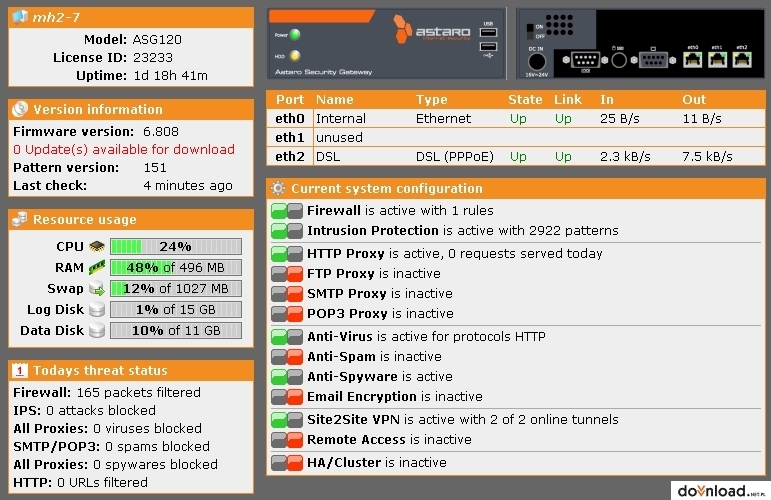The height and width of the screenshot is (500, 771).
Task: Click the Astaro logo on the front panel
Action: (x=432, y=30)
